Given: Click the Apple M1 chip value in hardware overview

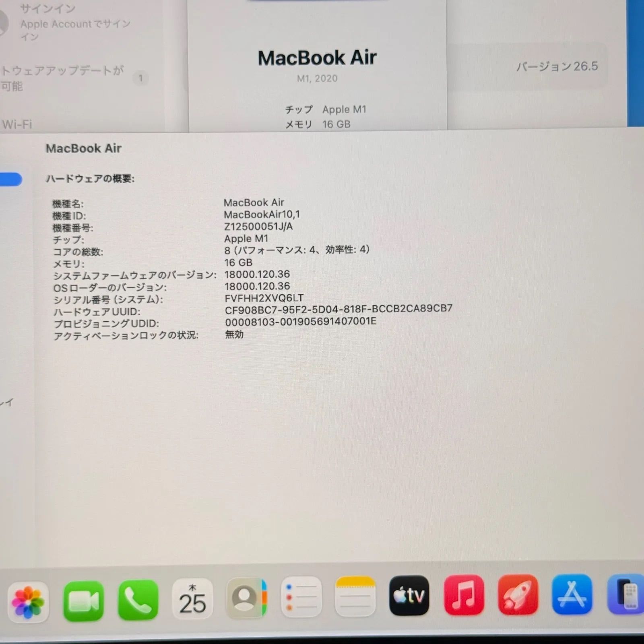Looking at the screenshot, I should click(246, 239).
